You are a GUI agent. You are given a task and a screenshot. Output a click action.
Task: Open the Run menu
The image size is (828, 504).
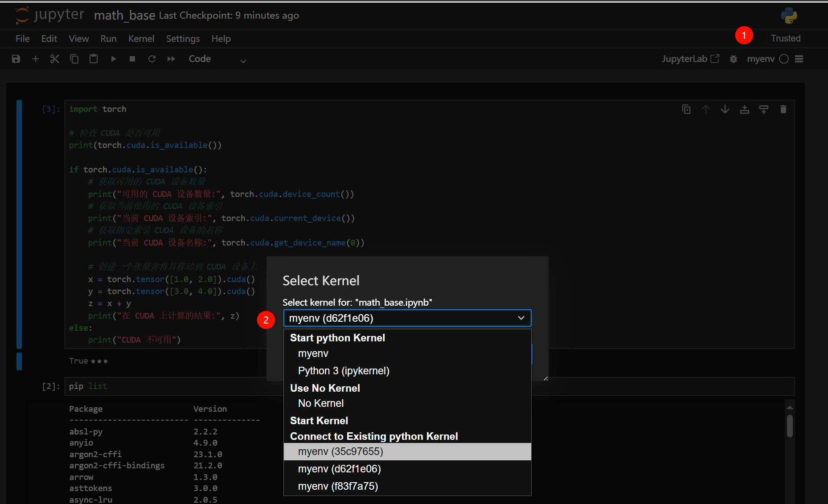coord(108,39)
